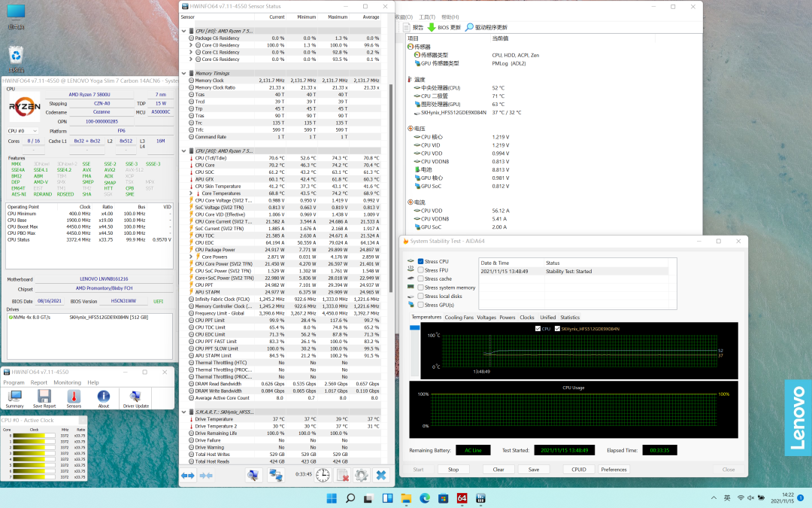Screen dimensions: 812x508
Task: Collapse Memory Timings sensor group
Action: pyautogui.click(x=184, y=73)
